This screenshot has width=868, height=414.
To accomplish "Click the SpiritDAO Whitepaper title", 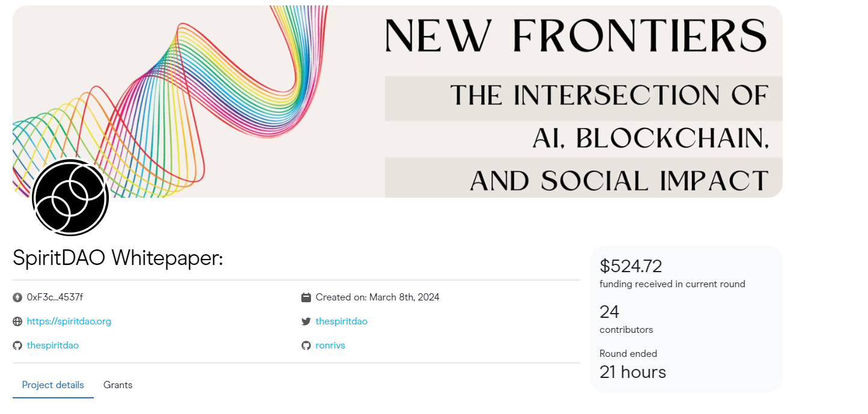I will pos(118,258).
